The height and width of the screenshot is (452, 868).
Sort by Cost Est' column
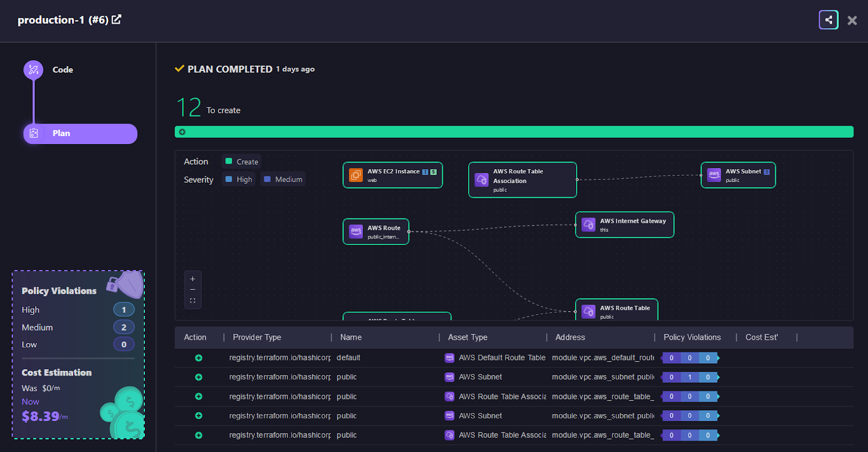762,337
